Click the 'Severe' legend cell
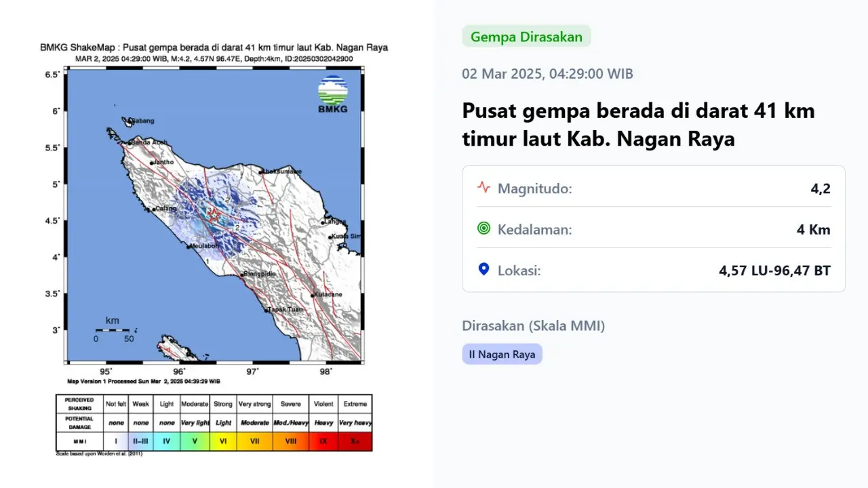This screenshot has width=868, height=488. tap(291, 404)
